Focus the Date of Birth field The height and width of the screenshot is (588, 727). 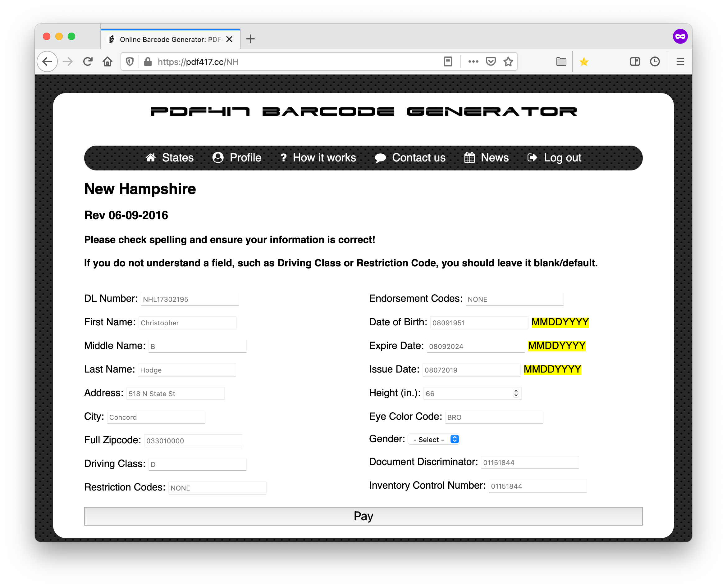click(x=479, y=323)
